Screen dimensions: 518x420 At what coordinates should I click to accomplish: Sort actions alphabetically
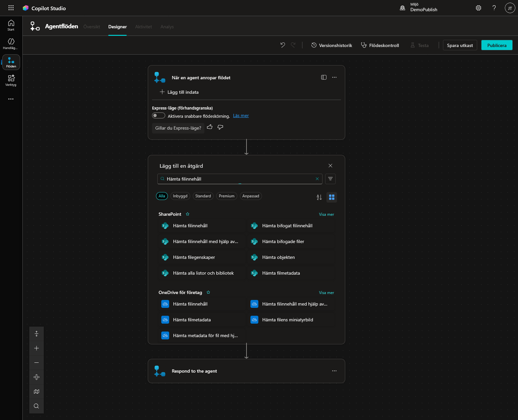[319, 197]
